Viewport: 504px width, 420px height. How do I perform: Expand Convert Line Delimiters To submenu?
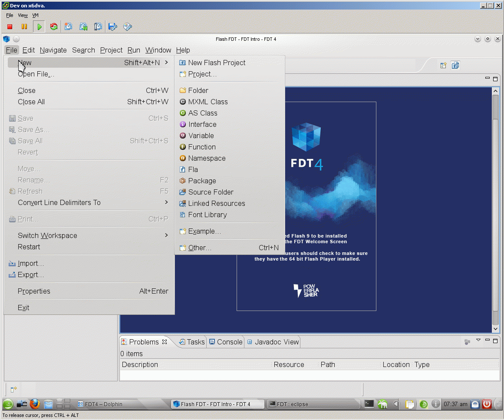click(89, 202)
